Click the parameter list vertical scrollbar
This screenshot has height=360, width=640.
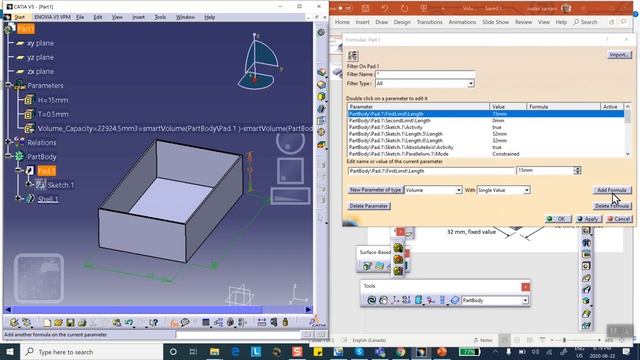click(628, 131)
